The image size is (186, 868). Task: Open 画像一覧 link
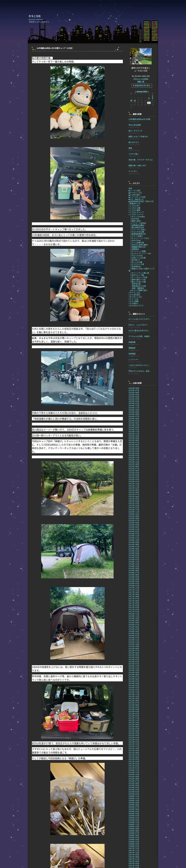point(141,82)
